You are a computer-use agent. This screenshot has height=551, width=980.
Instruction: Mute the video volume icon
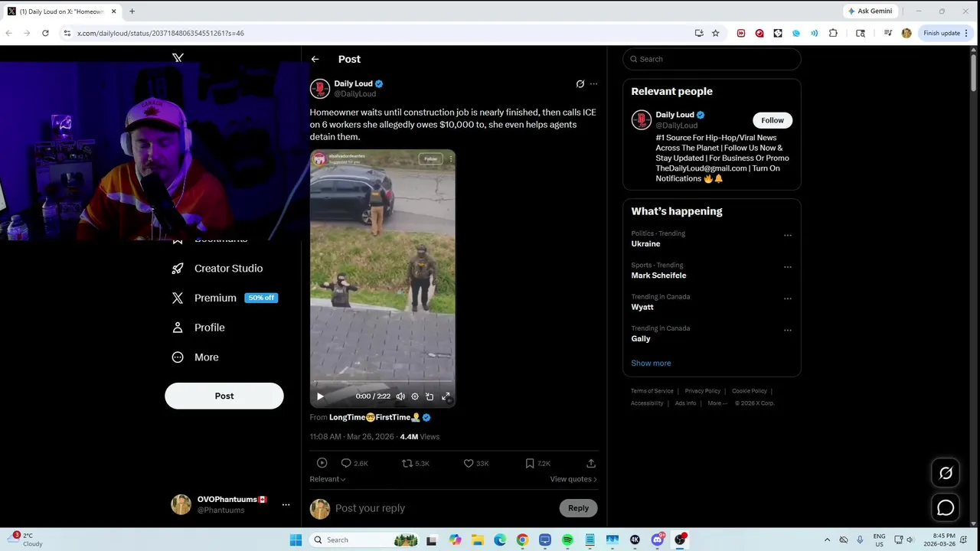(400, 396)
